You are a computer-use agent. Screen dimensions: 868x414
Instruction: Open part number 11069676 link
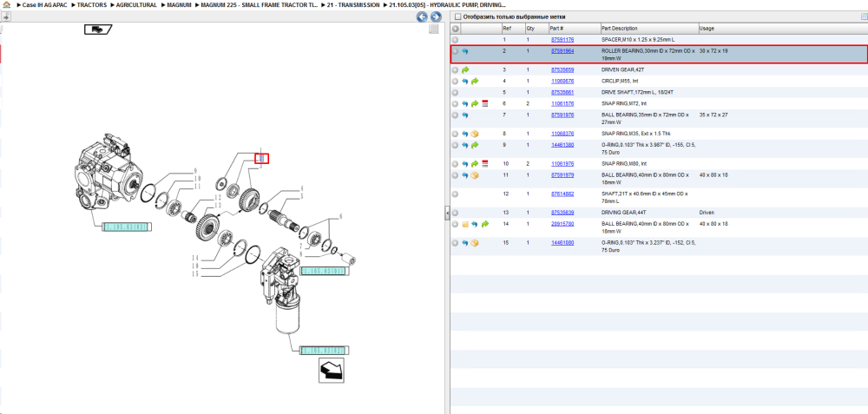(562, 82)
